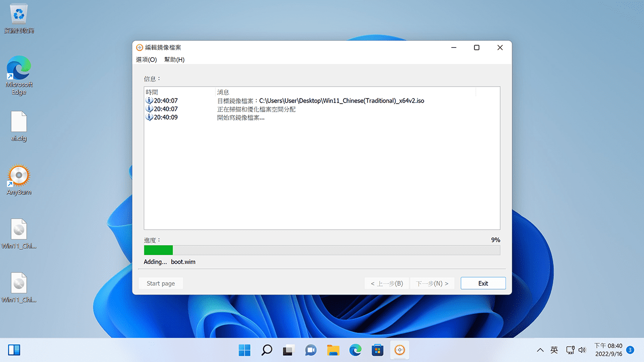Click the taskbar Search magnifier
Image resolution: width=644 pixels, height=362 pixels.
[267, 350]
